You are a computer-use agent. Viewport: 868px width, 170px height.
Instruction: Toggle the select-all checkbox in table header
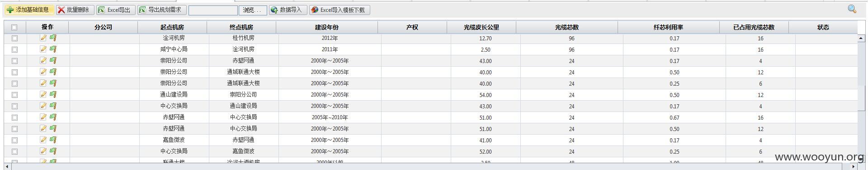14,27
